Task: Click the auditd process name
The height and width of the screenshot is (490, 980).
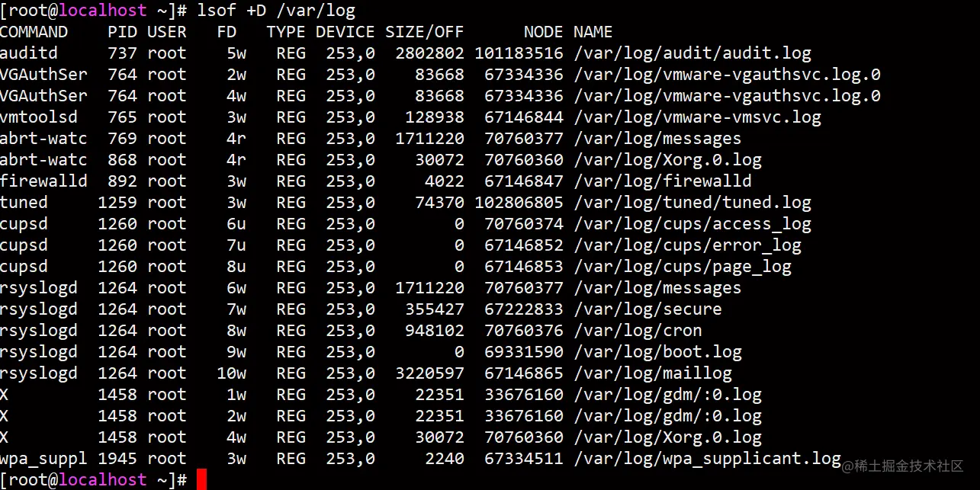Action: point(29,53)
